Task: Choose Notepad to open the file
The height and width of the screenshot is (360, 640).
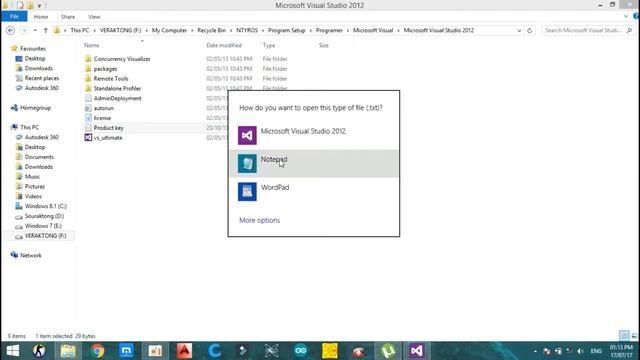Action: 314,163
